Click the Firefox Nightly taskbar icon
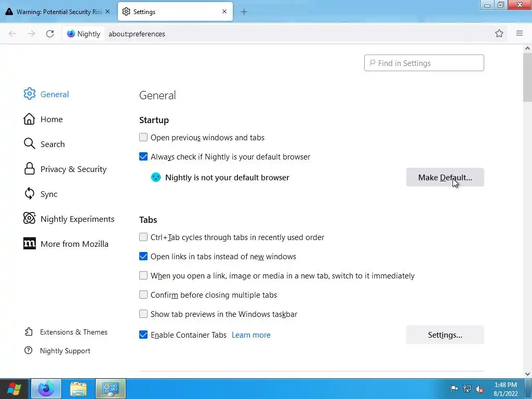 [46, 389]
